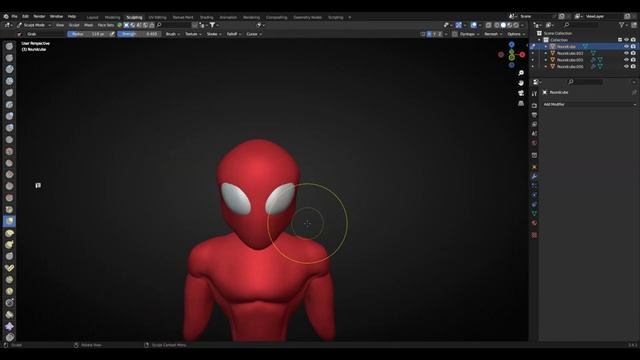Click the outliner filter funnel button
Viewport: 640px width, 360px height.
(x=622, y=25)
